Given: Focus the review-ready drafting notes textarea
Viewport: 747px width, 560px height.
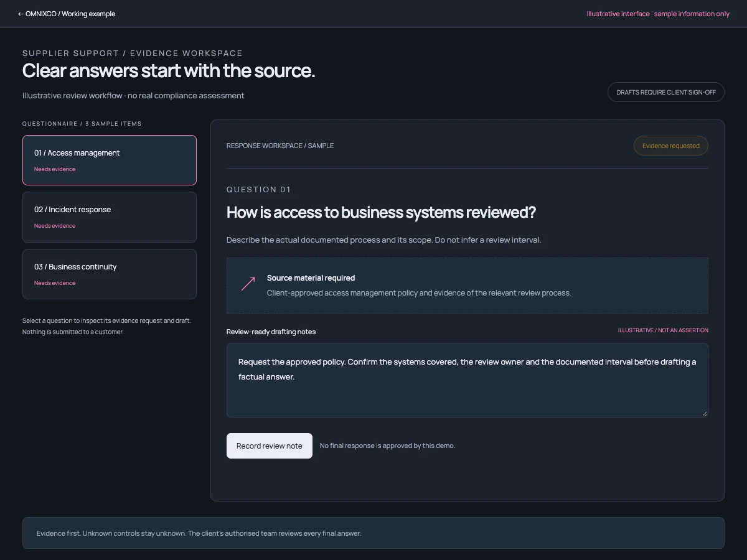Looking at the screenshot, I should [467, 380].
